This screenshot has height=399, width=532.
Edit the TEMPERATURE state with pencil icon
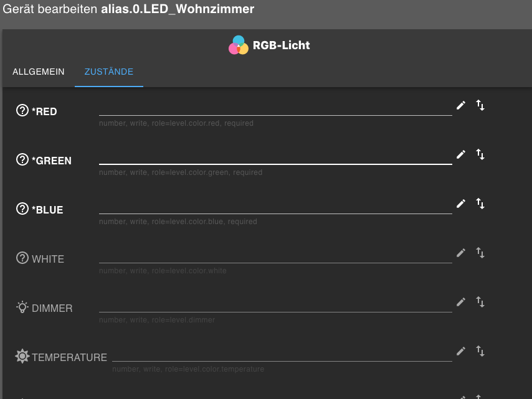(x=461, y=351)
